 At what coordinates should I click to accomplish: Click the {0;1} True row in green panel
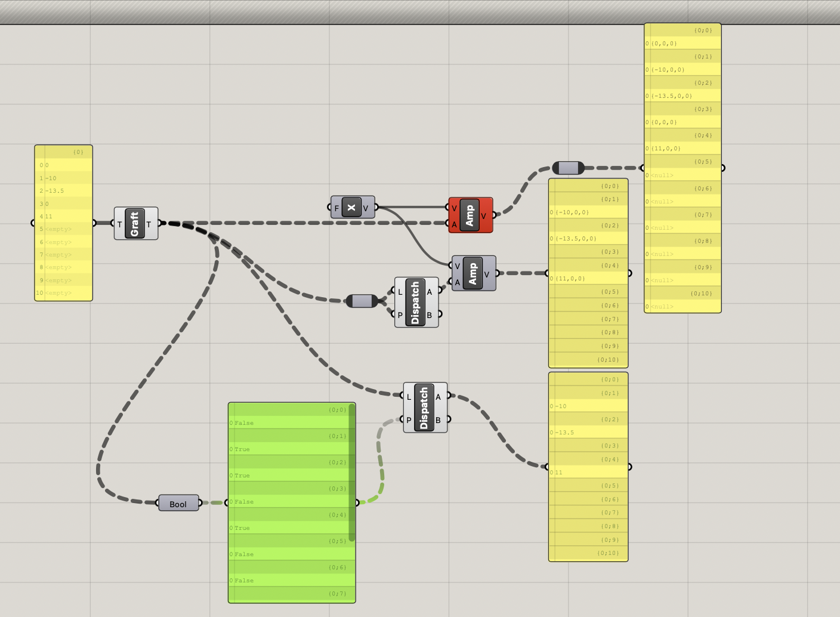coord(289,449)
